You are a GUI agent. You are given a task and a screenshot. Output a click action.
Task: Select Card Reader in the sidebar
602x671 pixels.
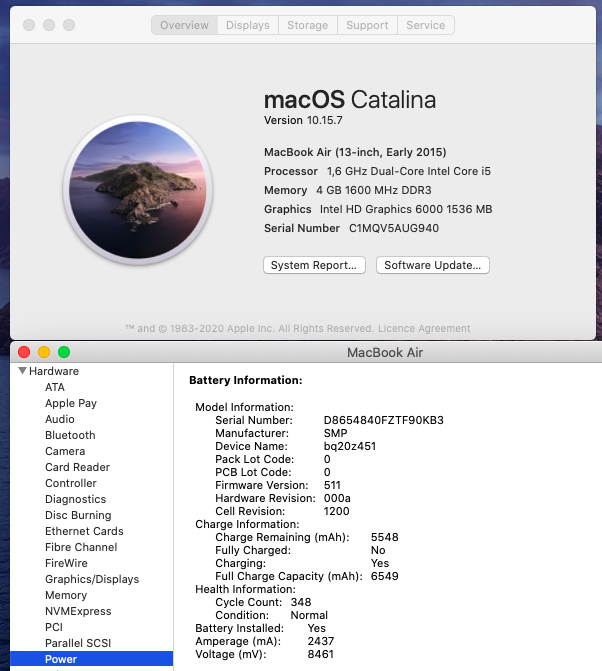click(77, 467)
